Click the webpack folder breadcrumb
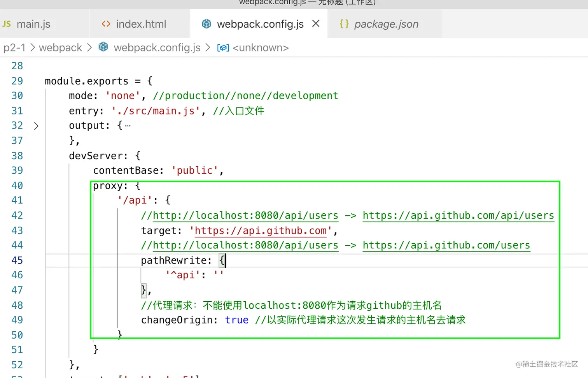Screen dimensions: 588x378 (x=60, y=47)
